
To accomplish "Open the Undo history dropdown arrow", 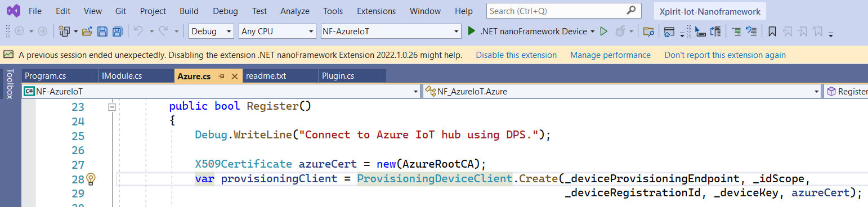I will point(151,31).
